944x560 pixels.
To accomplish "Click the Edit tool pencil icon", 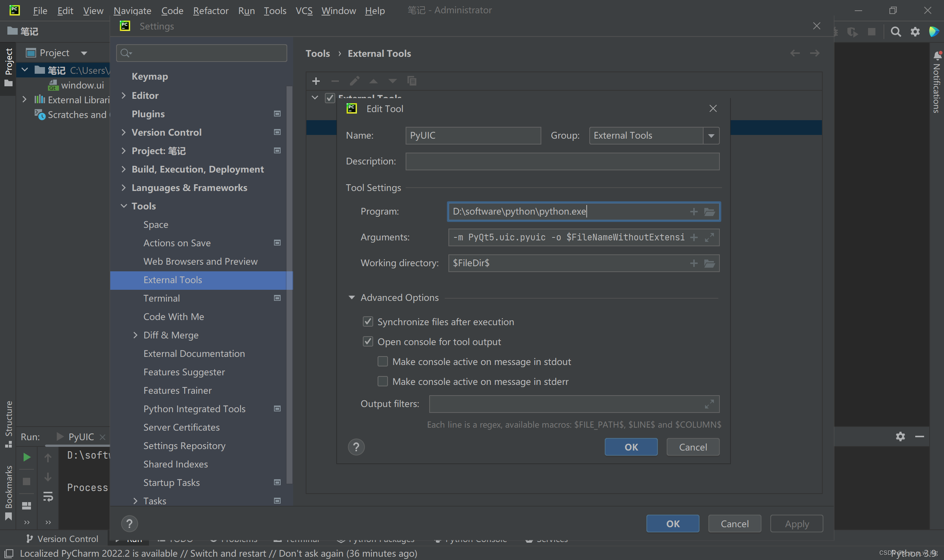I will coord(354,81).
